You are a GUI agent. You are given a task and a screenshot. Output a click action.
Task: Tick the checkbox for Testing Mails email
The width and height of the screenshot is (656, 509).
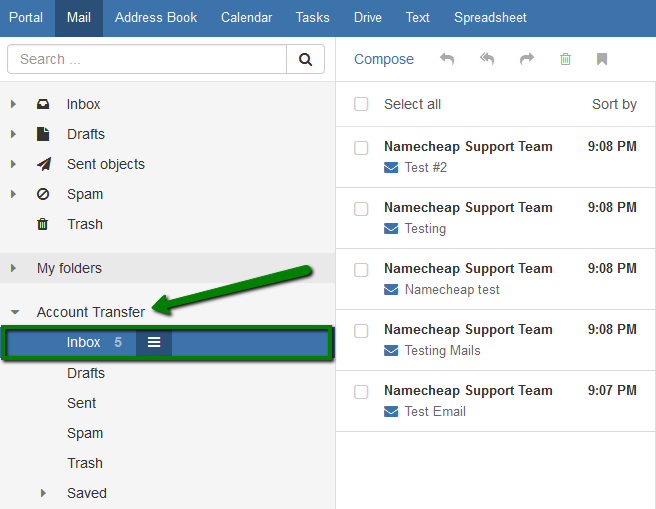coord(361,331)
